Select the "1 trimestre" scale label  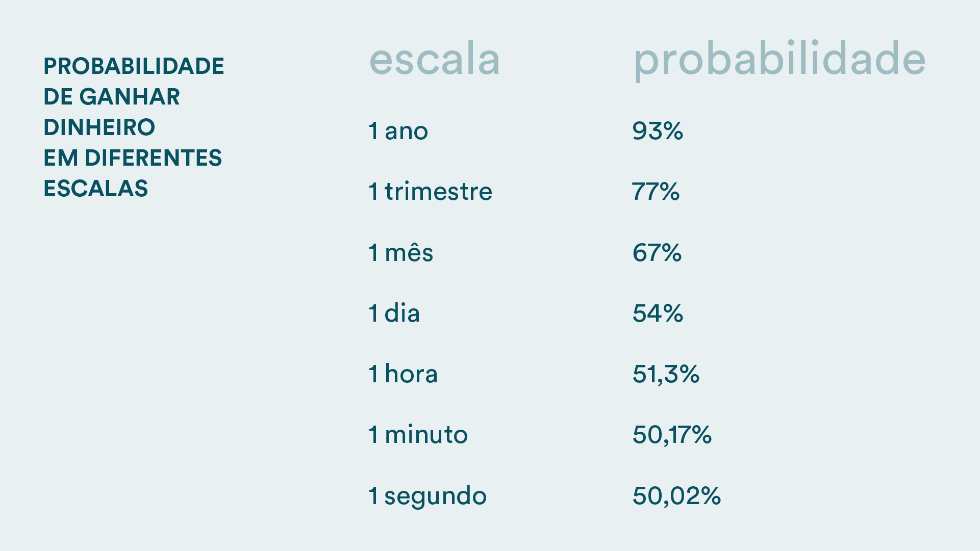point(431,192)
